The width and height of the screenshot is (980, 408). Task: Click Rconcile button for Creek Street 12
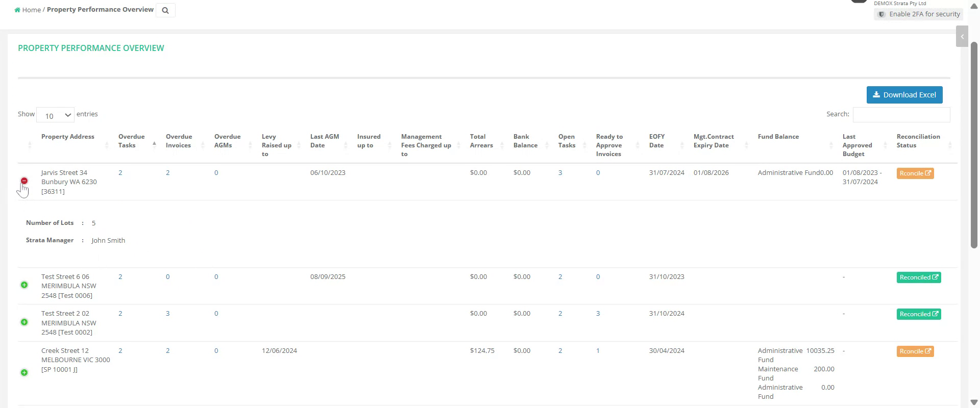(x=915, y=351)
